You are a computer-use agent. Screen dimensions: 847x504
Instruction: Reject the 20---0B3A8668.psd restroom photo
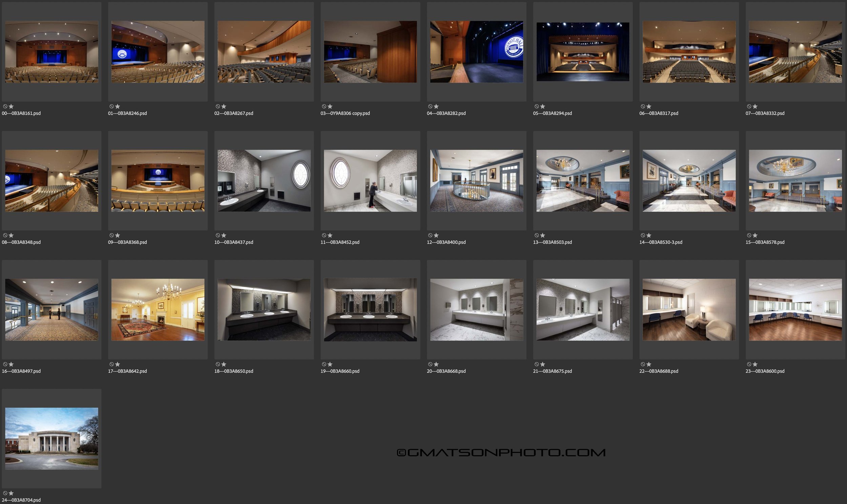tap(430, 364)
